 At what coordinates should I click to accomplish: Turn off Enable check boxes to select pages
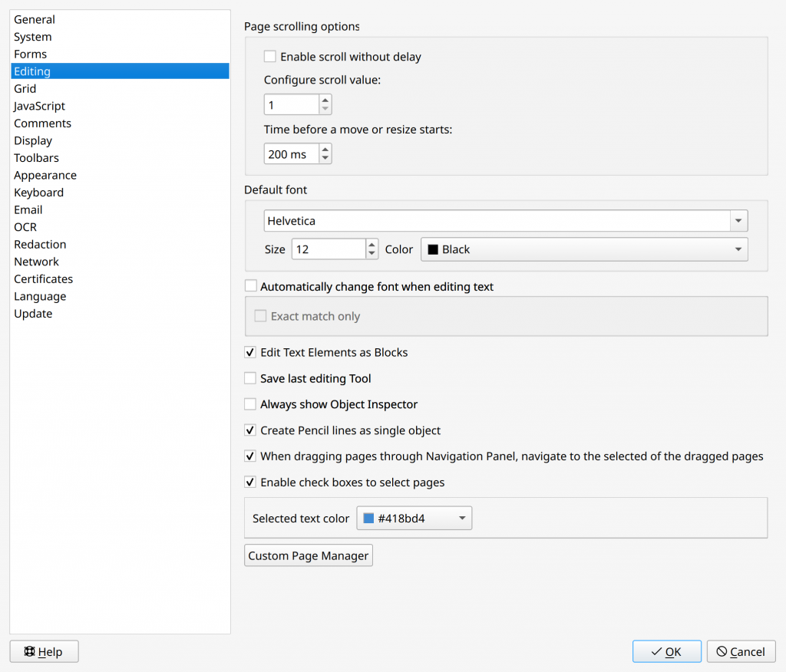tap(250, 482)
